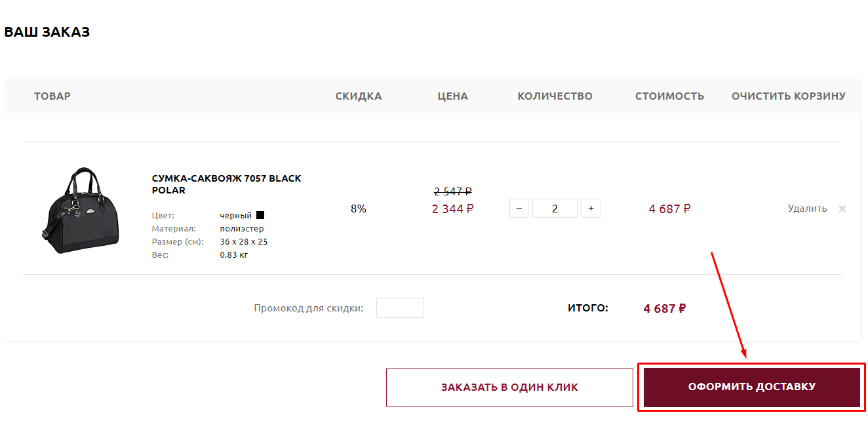Click ЗАКАЗАТЬ В ОДИН КЛИК button
The image size is (868, 438).
click(x=509, y=387)
